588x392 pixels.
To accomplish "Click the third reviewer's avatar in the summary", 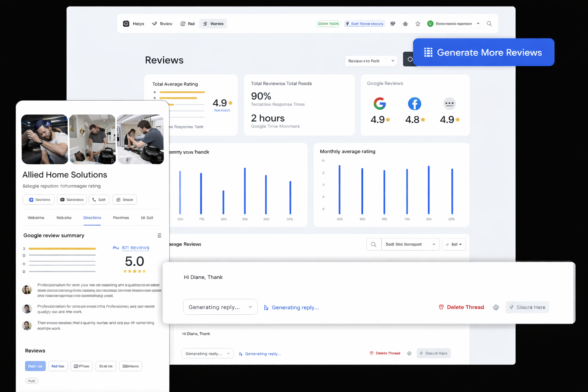I will coord(27,325).
